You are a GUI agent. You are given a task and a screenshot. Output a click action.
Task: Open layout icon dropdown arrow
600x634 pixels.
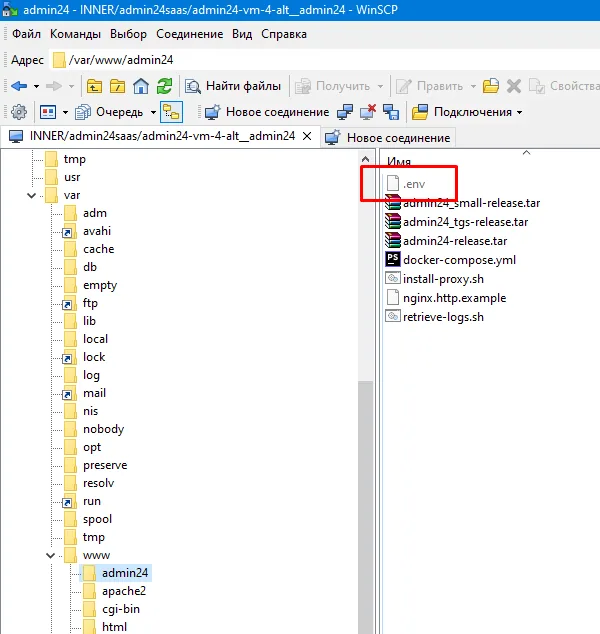click(x=65, y=112)
